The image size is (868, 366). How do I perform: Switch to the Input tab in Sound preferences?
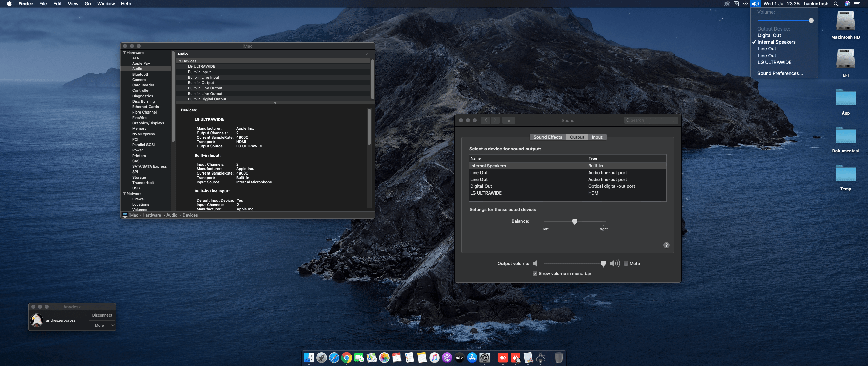coord(597,137)
